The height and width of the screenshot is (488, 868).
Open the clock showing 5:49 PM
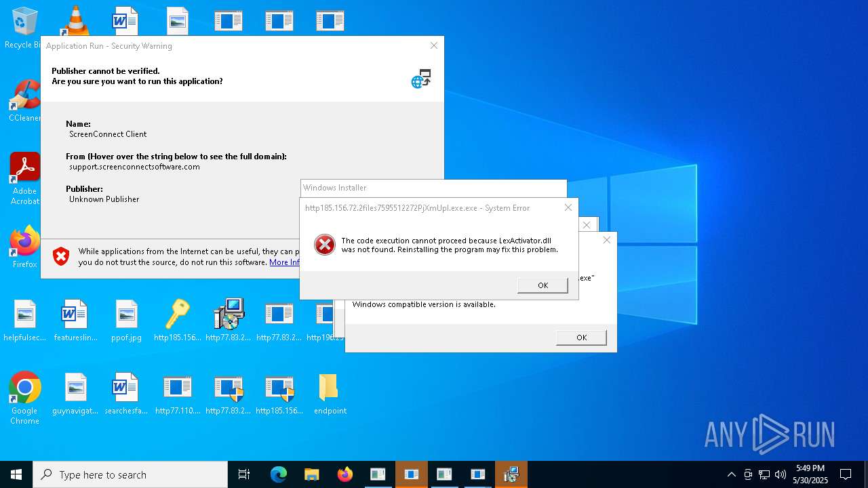point(811,474)
